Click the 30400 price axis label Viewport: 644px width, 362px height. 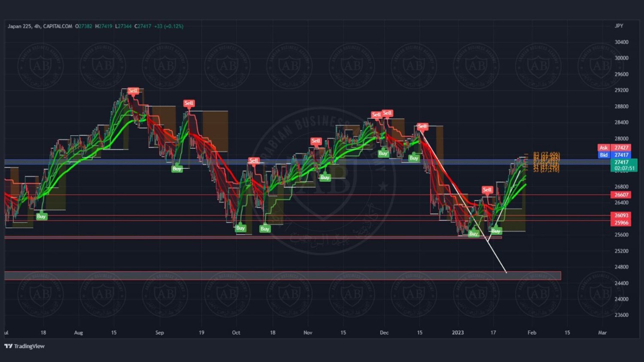pyautogui.click(x=621, y=42)
